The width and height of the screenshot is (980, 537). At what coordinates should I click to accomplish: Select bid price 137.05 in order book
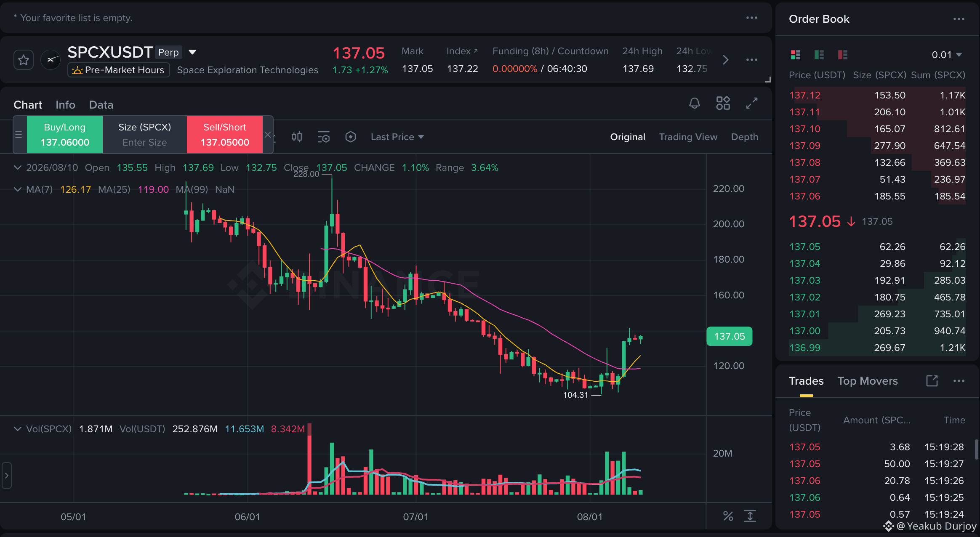[804, 247]
